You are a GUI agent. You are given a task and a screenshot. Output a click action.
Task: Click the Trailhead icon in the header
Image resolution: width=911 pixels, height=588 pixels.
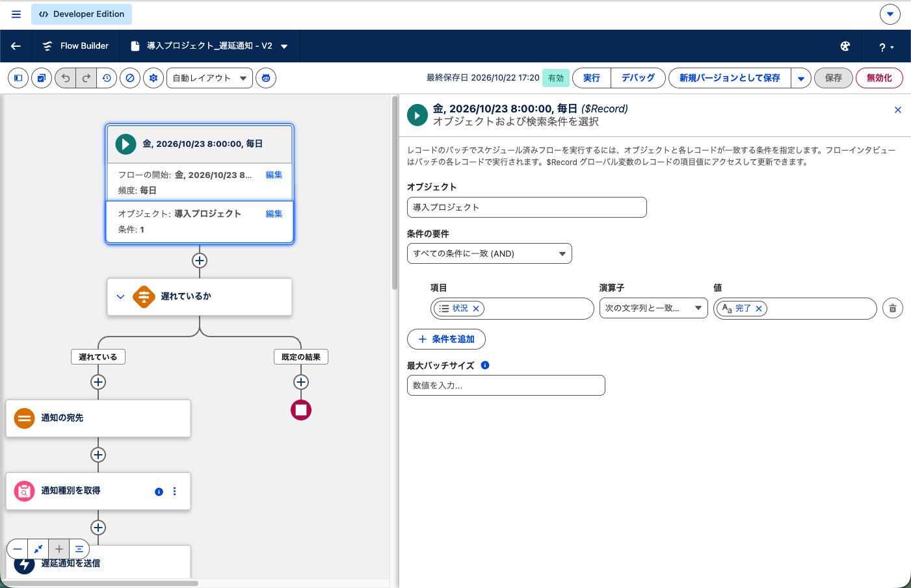point(845,46)
